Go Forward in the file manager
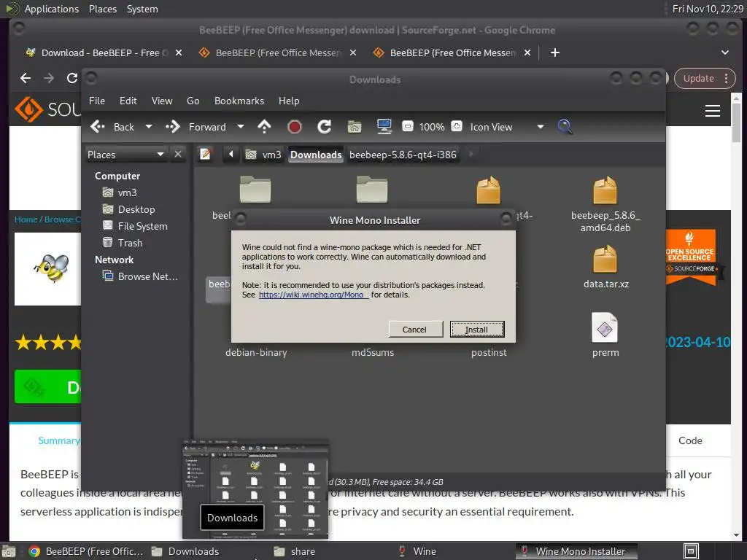The image size is (747, 560). coord(196,127)
